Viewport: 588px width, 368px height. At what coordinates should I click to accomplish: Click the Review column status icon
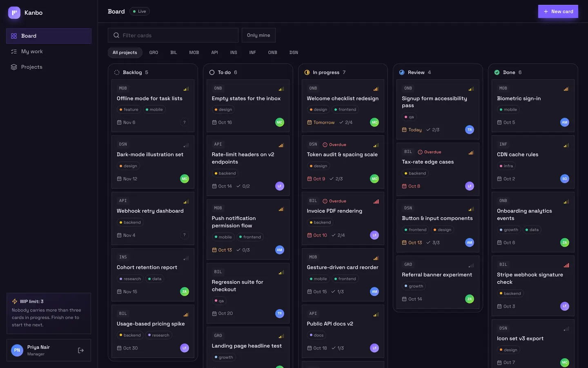(402, 72)
